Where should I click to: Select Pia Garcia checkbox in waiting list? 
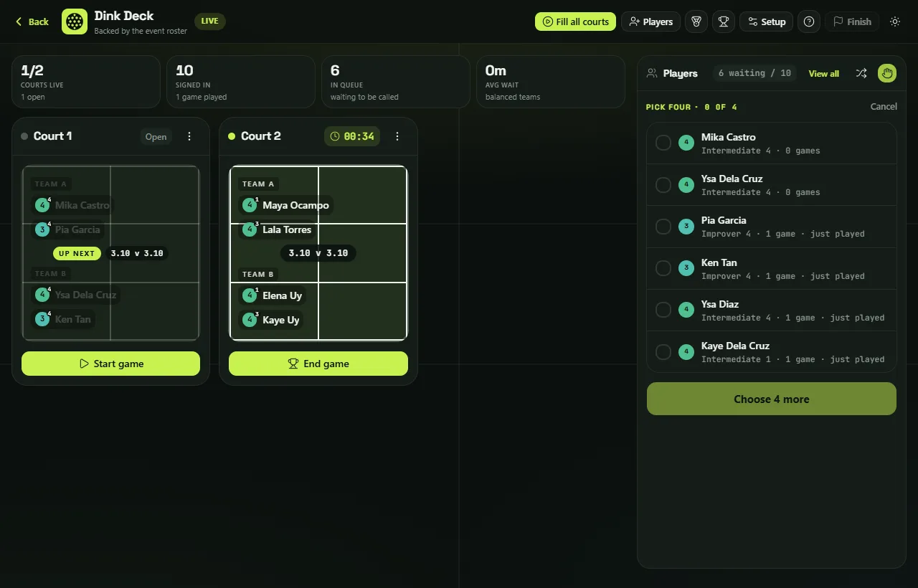click(x=663, y=227)
